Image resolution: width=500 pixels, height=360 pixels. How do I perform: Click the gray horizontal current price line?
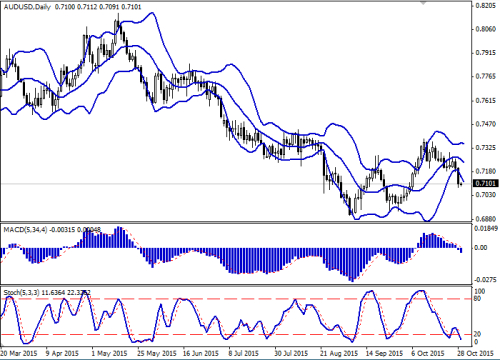(233, 184)
